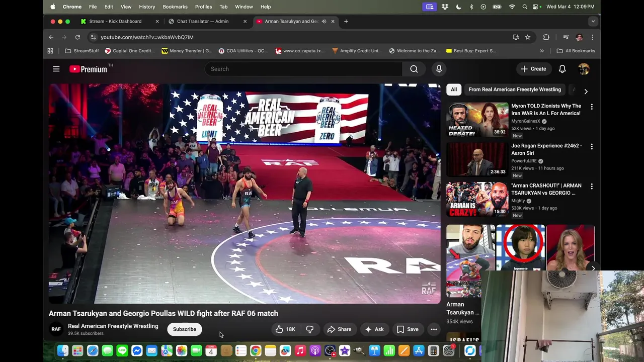
Task: Dislike the video with thumbs down
Action: tap(310, 329)
